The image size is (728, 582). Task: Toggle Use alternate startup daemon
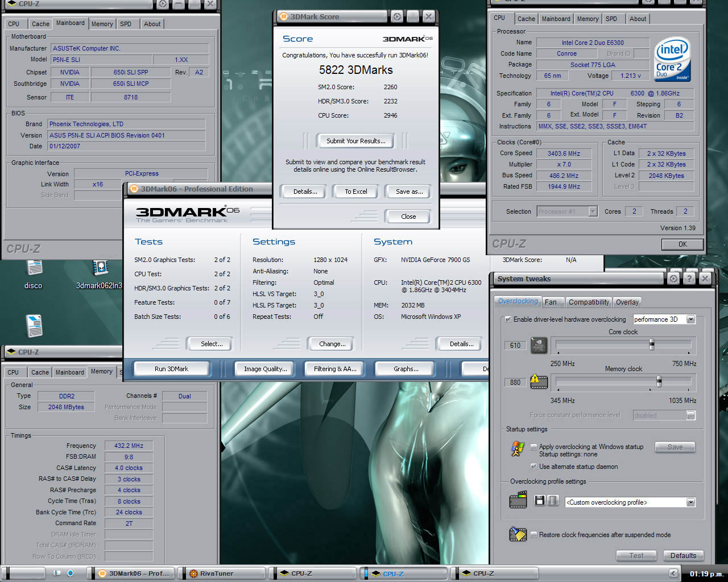pos(533,467)
